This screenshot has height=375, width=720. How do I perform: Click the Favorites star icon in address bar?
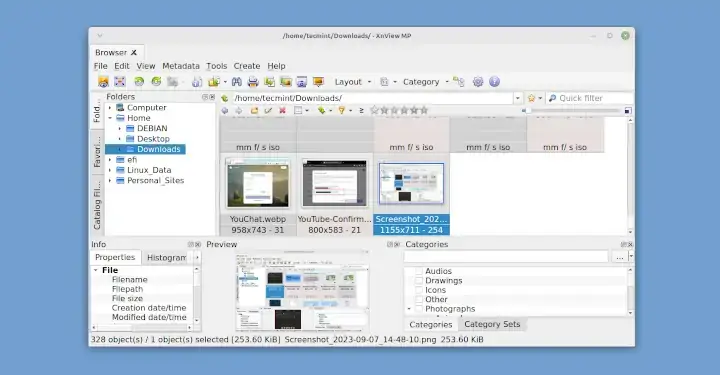[531, 98]
